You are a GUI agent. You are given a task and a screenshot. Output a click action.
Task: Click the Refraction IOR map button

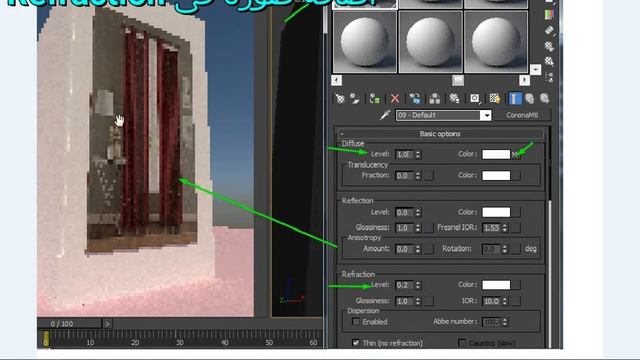pos(516,301)
